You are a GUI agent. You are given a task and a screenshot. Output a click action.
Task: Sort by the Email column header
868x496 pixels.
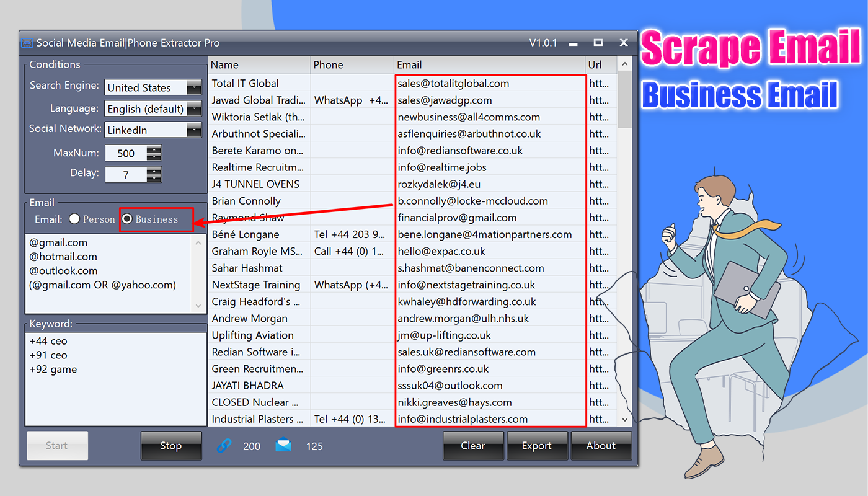point(490,64)
